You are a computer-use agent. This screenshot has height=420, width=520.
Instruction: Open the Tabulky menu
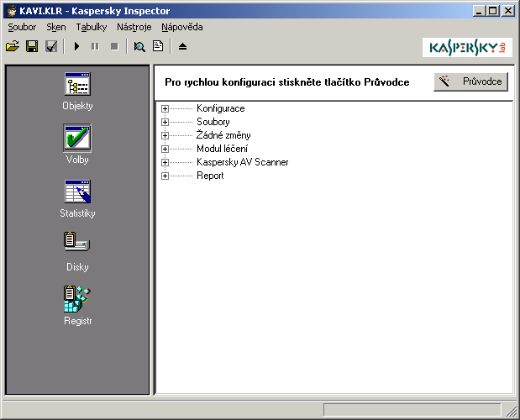(92, 27)
